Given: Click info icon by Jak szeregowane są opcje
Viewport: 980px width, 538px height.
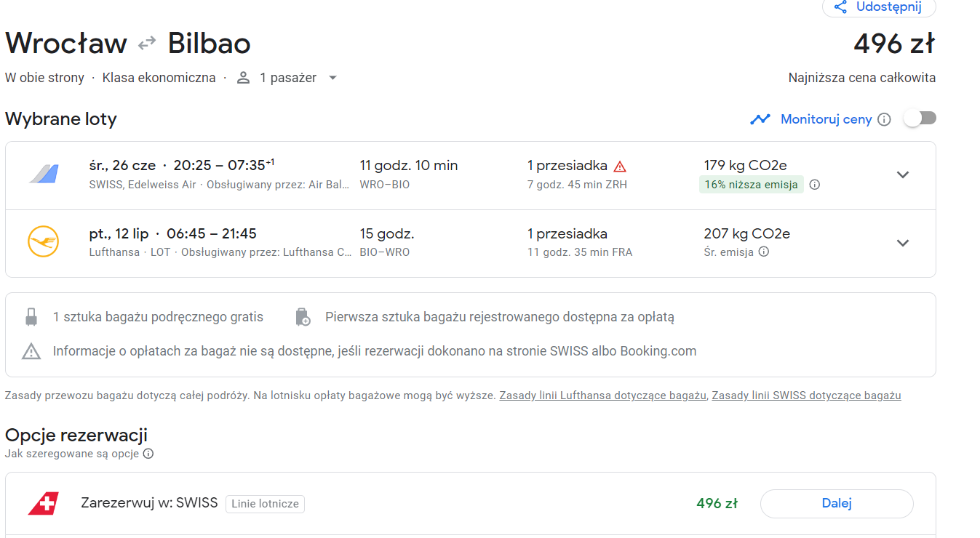Looking at the screenshot, I should tap(148, 454).
